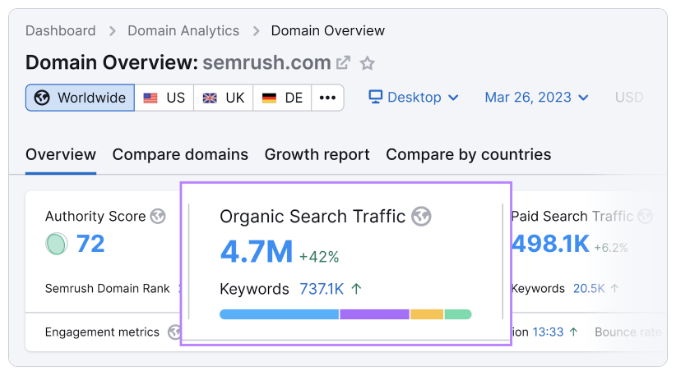This screenshot has height=377, width=678.
Task: Click globe icon beside Paid Search Traffic
Action: [x=645, y=216]
